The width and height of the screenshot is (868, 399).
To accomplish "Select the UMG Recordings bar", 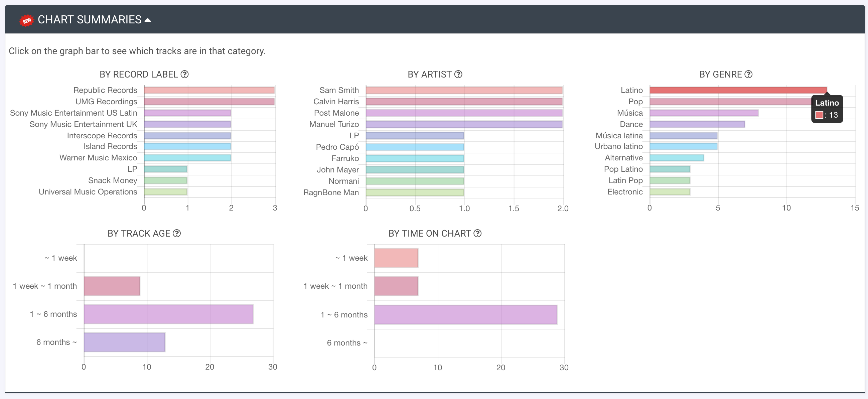I will pos(209,102).
